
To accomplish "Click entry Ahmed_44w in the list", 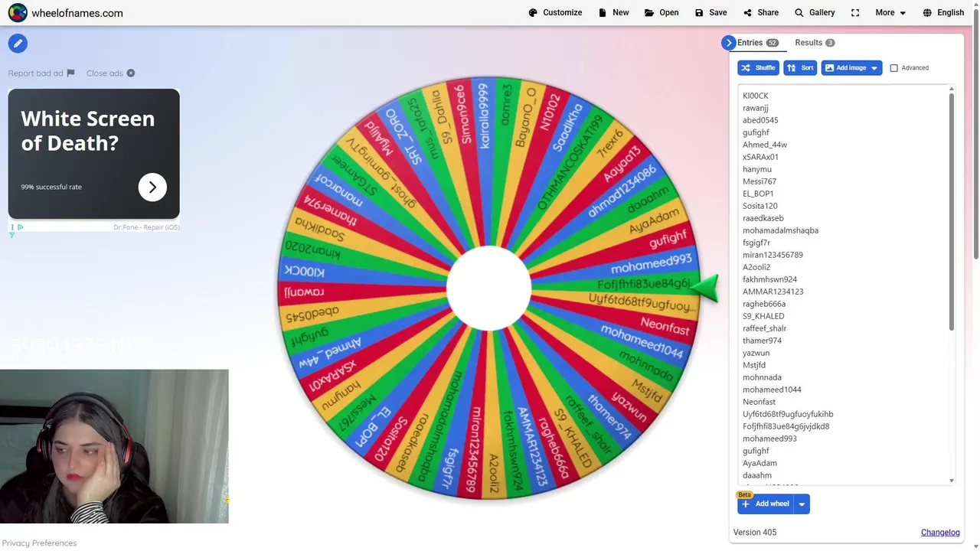I will [765, 145].
